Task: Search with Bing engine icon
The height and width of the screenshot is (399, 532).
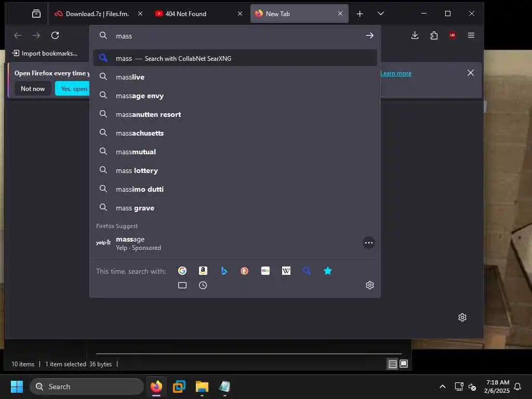Action: point(224,271)
